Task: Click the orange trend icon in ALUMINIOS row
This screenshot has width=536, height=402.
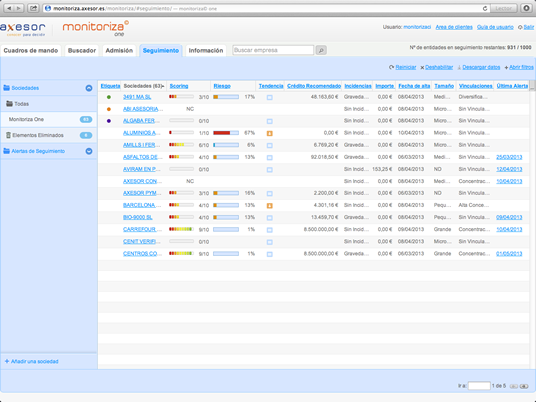Action: click(x=270, y=133)
